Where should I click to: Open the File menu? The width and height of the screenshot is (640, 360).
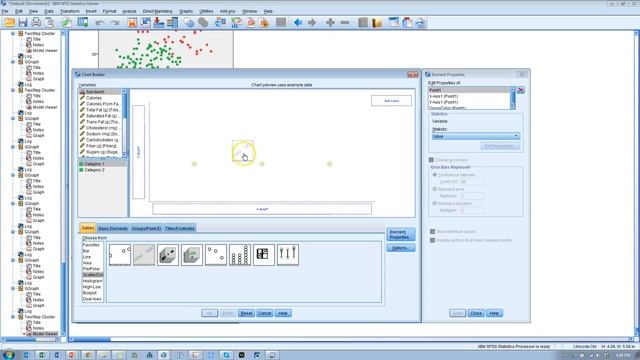coord(5,11)
